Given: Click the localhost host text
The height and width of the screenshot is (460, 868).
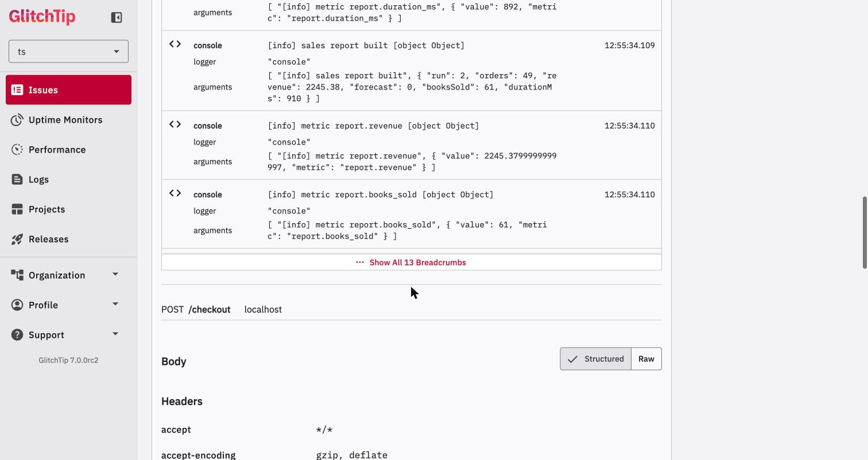Looking at the screenshot, I should (263, 310).
